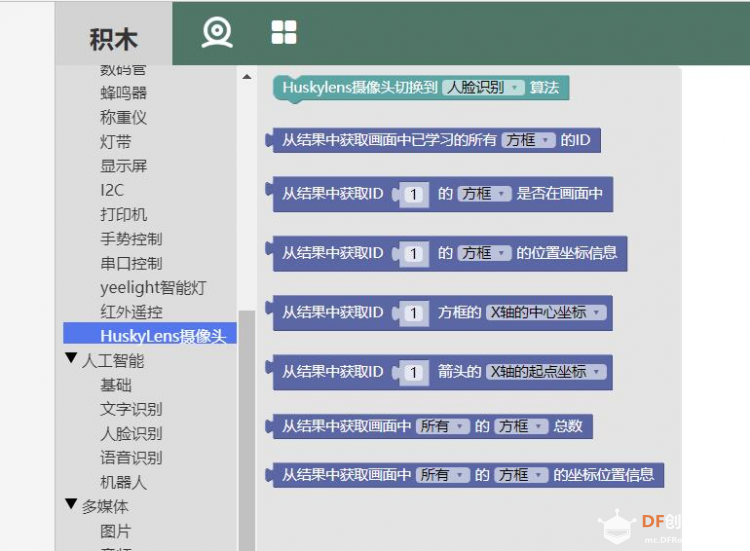Click ID field in 是否在画面中 block
The image size is (750, 551).
pos(413,195)
